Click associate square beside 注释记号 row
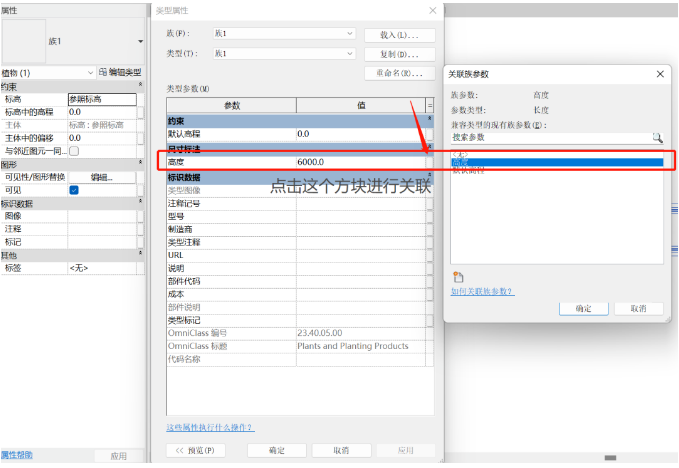Screen dimensions: 679x468 point(429,203)
